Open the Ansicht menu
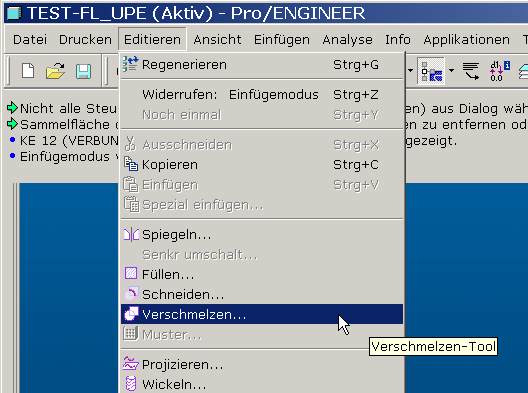528x393 pixels. pos(217,40)
